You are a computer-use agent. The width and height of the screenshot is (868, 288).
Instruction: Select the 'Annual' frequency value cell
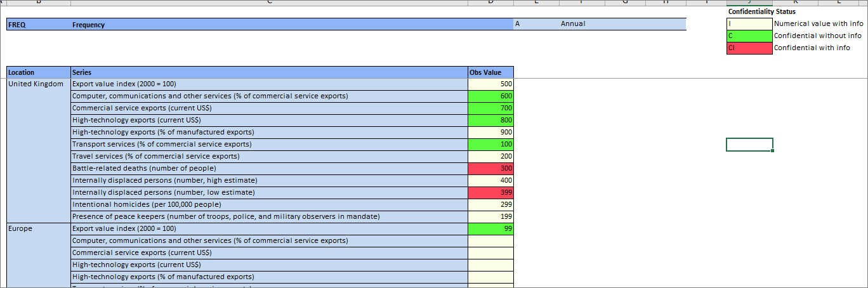tap(573, 24)
